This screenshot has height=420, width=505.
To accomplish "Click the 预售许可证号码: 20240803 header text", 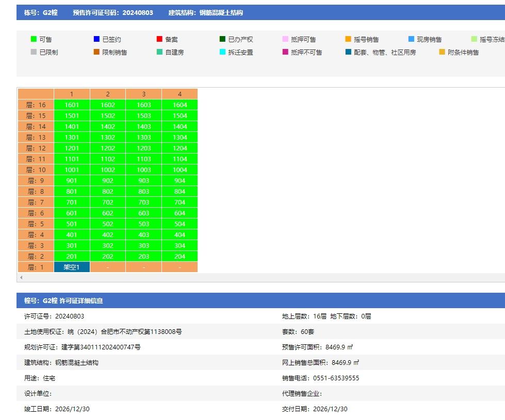I will coord(113,12).
